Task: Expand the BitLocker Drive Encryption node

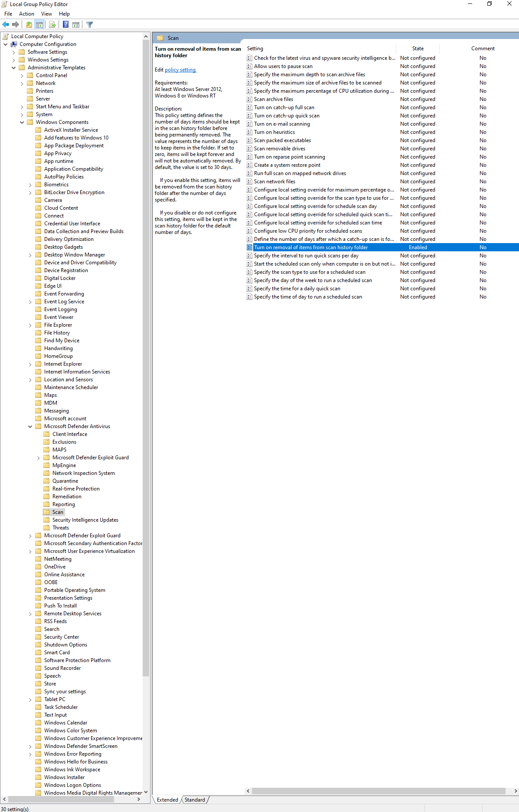Action: tap(30, 192)
